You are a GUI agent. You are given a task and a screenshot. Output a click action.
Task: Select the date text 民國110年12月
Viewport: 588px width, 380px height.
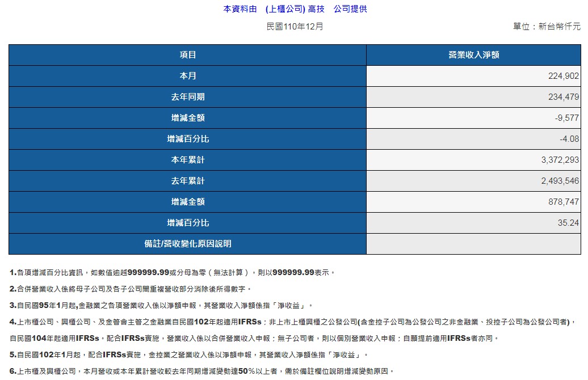click(x=295, y=27)
